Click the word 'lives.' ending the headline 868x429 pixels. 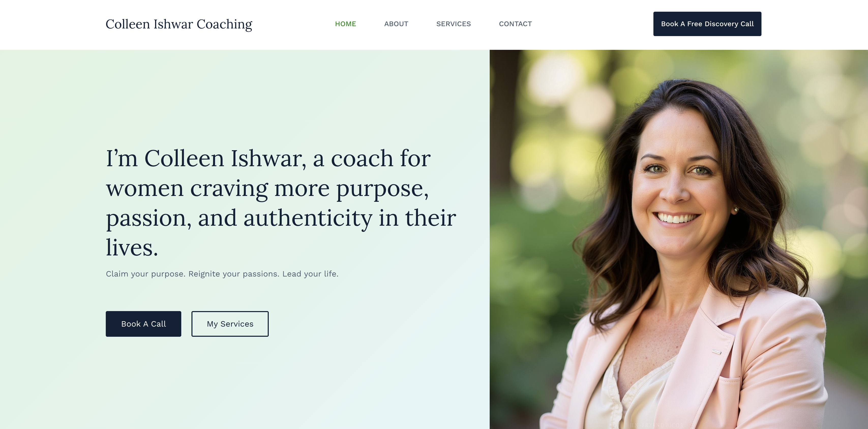click(132, 248)
